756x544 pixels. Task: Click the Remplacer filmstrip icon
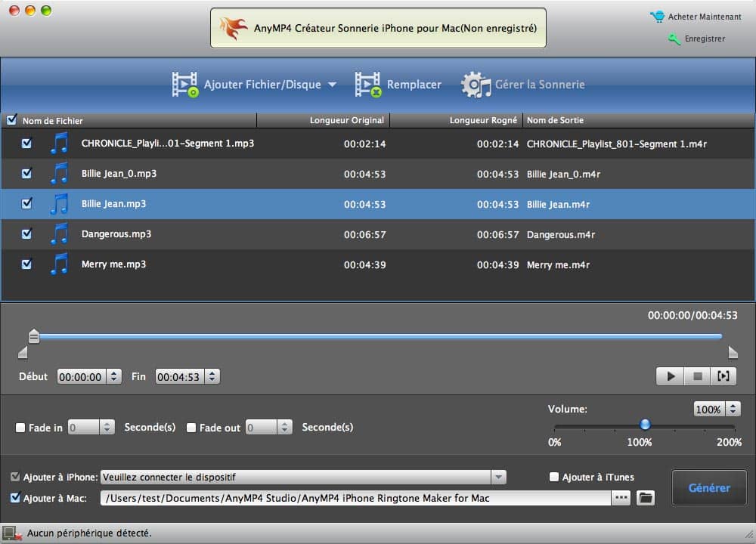(368, 85)
